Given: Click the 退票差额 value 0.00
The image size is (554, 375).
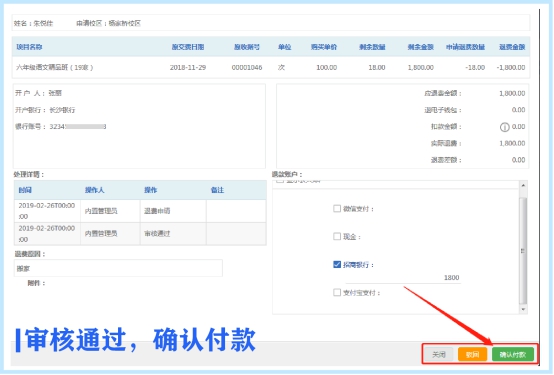Looking at the screenshot, I should [518, 160].
